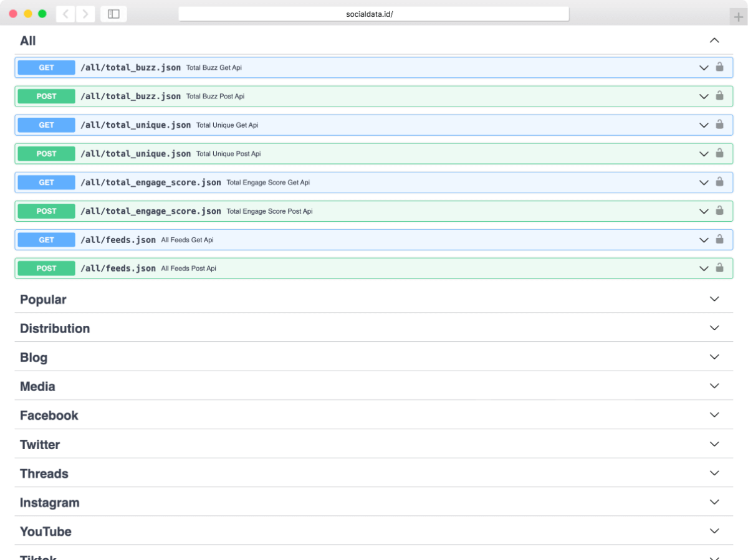Screen dimensions: 748x560
Task: Open the Twitter endpoints section
Action: 40,444
